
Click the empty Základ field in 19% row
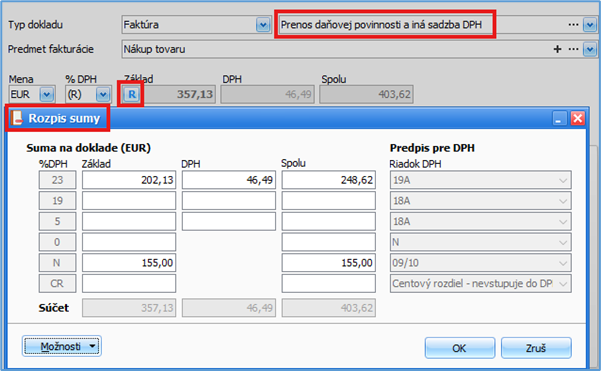129,201
